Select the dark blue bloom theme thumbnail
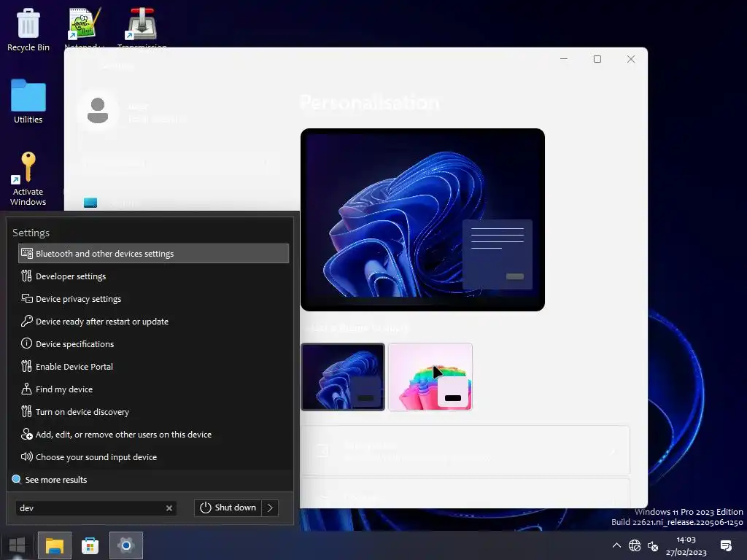 click(x=343, y=377)
